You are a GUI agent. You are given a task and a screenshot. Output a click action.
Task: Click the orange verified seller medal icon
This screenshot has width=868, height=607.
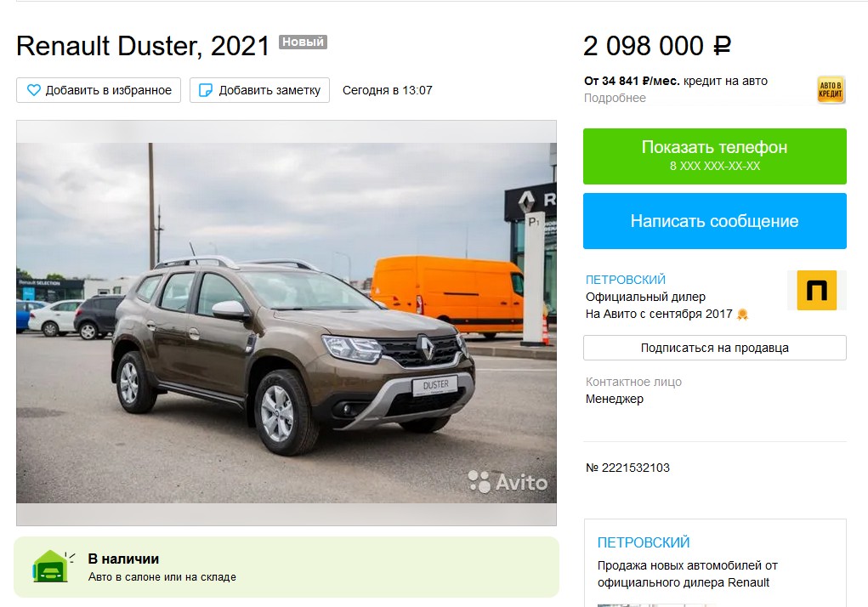coord(742,315)
